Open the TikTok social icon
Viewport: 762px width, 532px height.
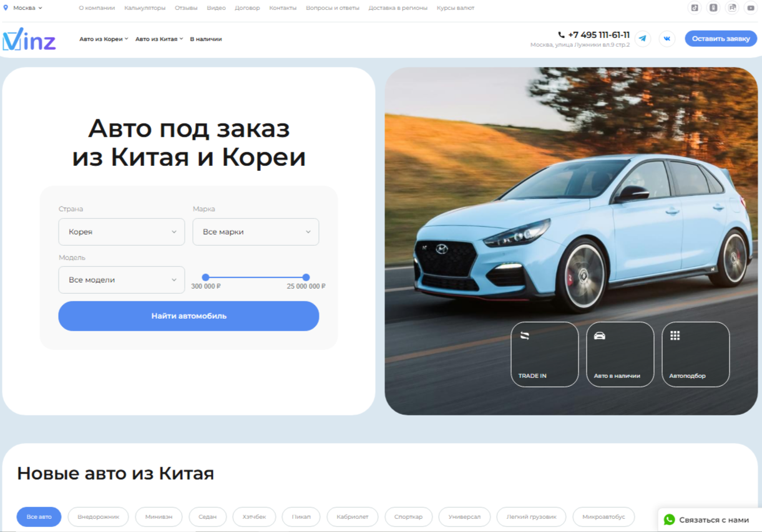(x=694, y=8)
